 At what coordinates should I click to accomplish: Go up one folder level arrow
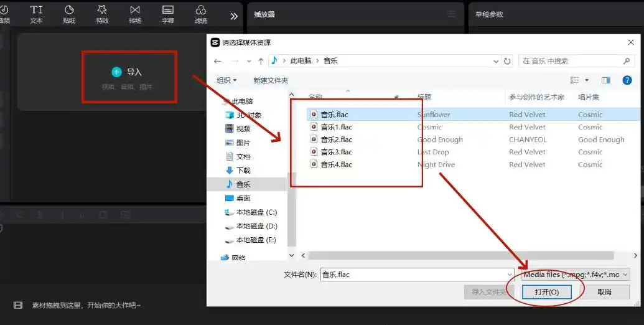[261, 61]
